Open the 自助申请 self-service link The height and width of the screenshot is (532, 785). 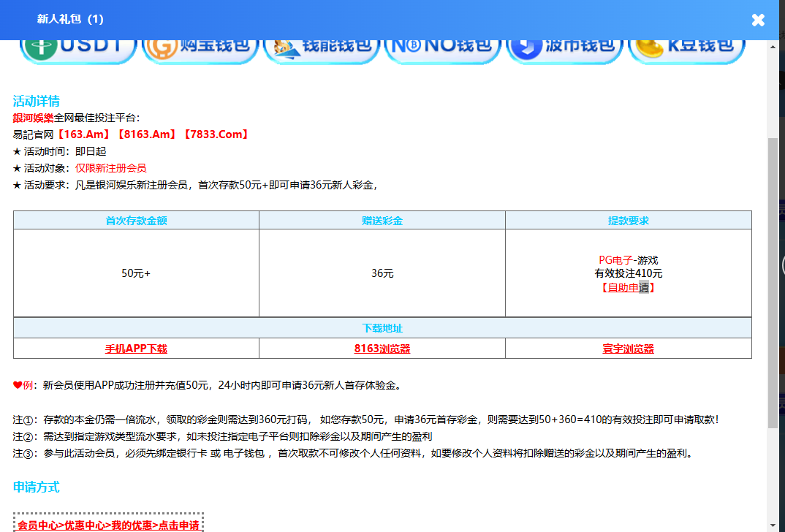click(628, 287)
